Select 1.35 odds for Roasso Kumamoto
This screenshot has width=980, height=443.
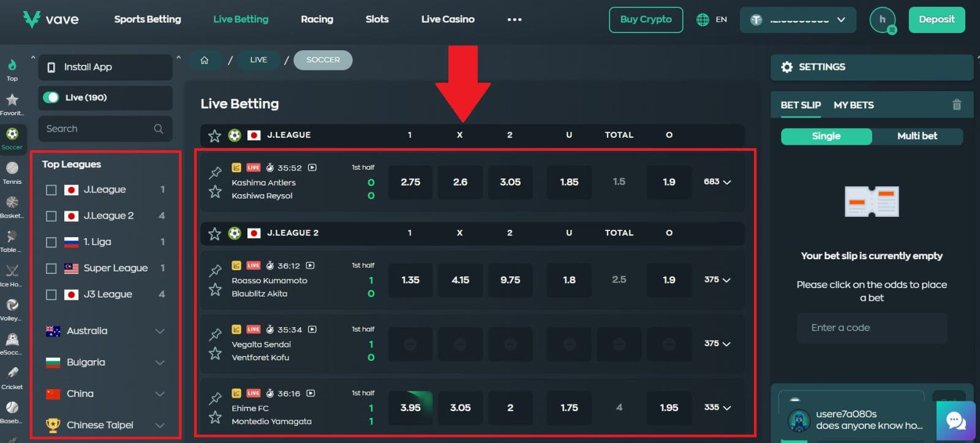click(410, 280)
